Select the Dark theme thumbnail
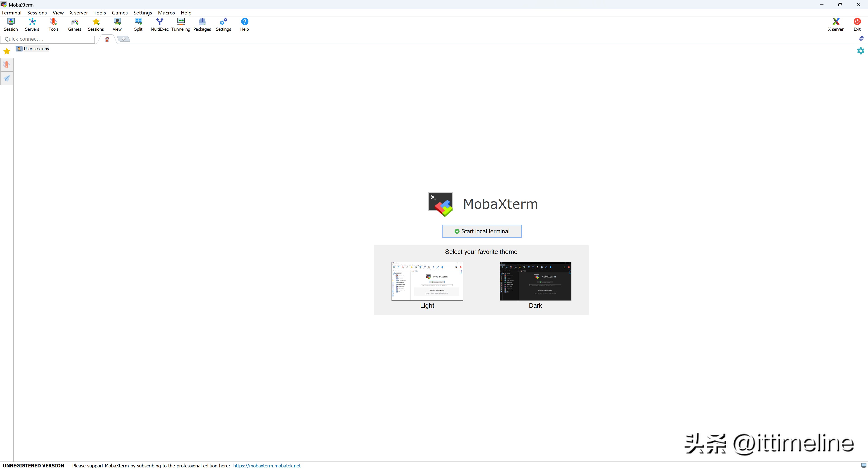 [x=535, y=281]
